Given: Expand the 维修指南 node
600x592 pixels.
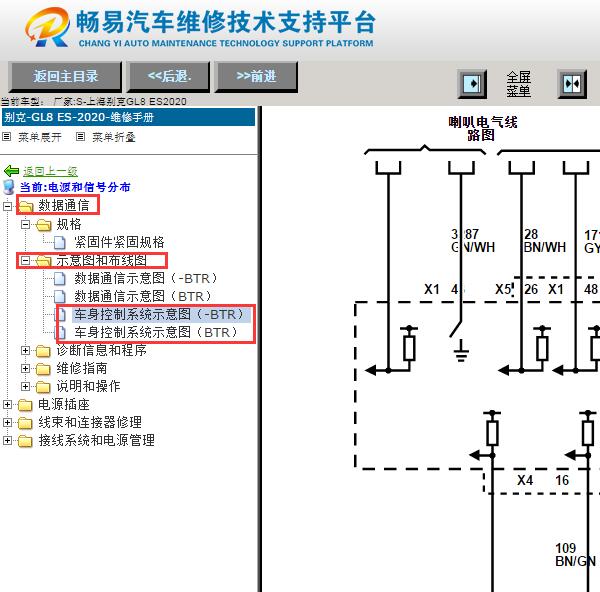Looking at the screenshot, I should tap(25, 368).
